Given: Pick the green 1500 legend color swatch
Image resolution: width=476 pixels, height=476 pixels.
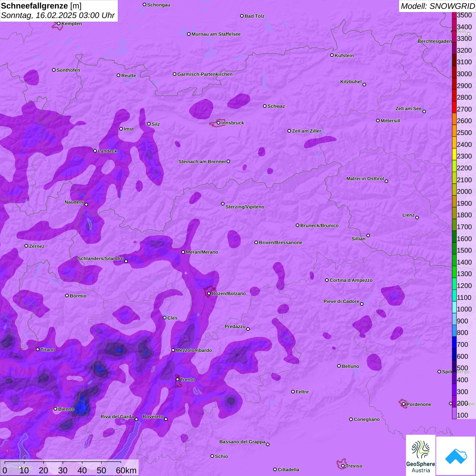Looking at the screenshot, I should tap(454, 248).
